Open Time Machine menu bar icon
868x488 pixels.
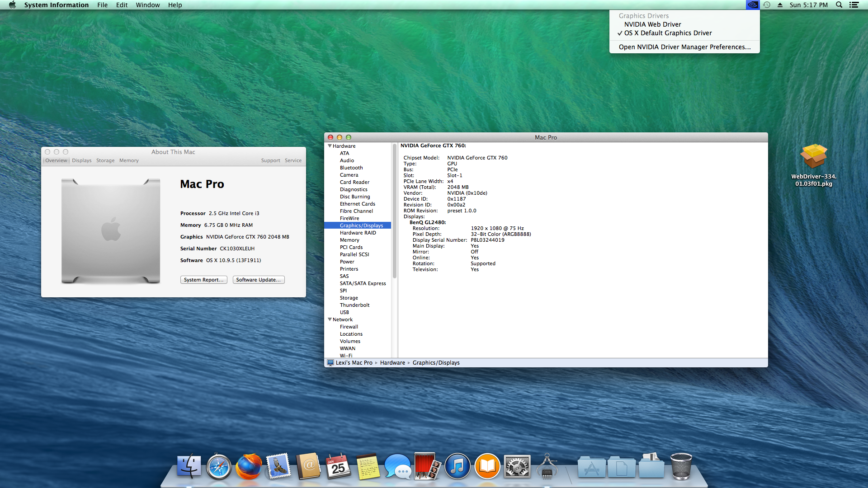coord(767,5)
